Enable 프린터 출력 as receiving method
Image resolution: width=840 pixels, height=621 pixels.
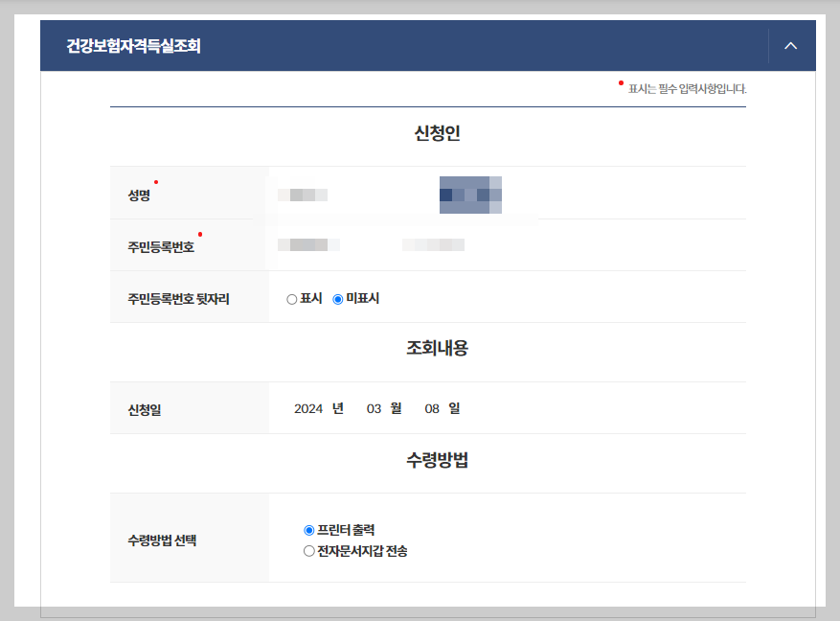308,529
